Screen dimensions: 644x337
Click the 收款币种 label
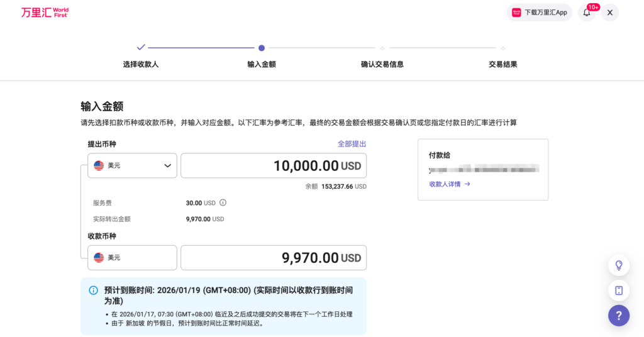(102, 236)
